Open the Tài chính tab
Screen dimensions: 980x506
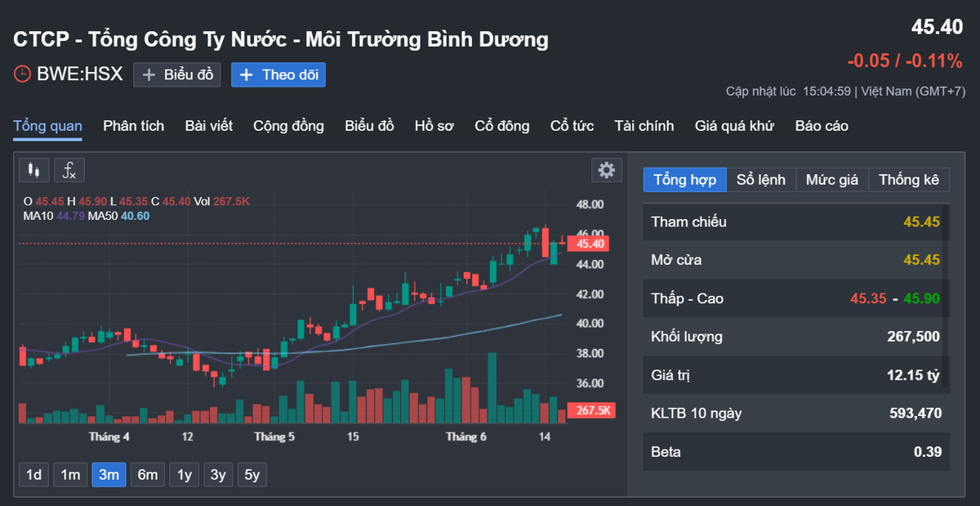(x=644, y=126)
